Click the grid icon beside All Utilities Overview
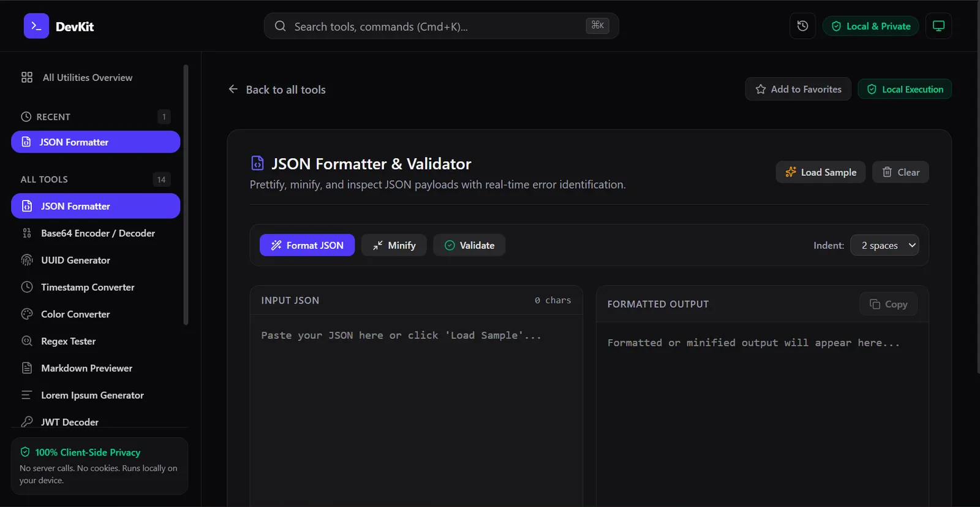Image resolution: width=980 pixels, height=507 pixels. [27, 77]
